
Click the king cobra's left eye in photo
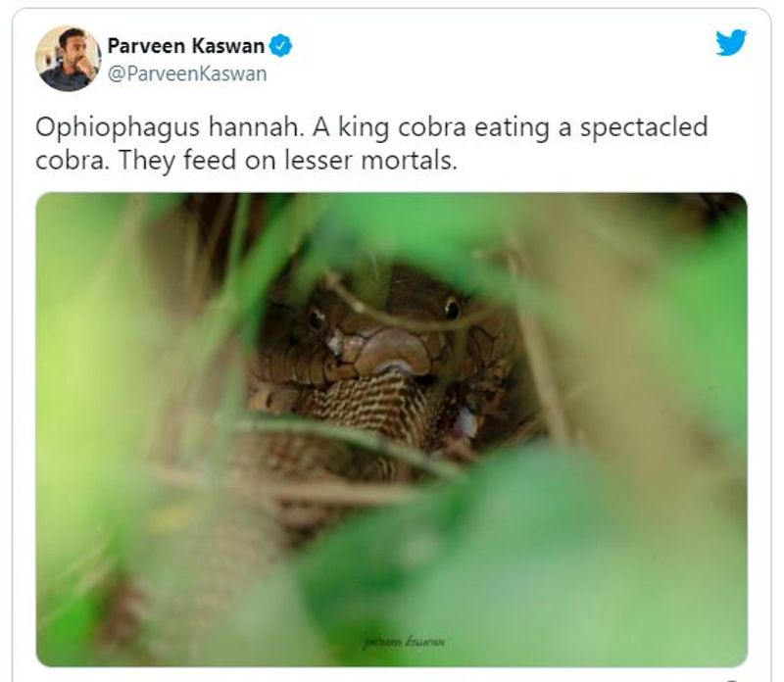[x=317, y=318]
